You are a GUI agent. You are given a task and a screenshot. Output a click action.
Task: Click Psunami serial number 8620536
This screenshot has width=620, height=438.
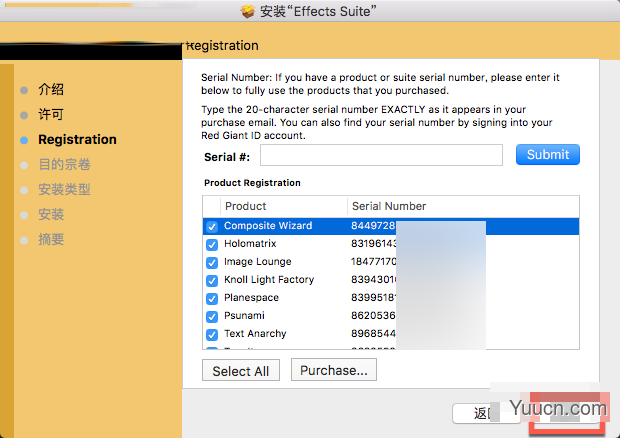point(373,315)
